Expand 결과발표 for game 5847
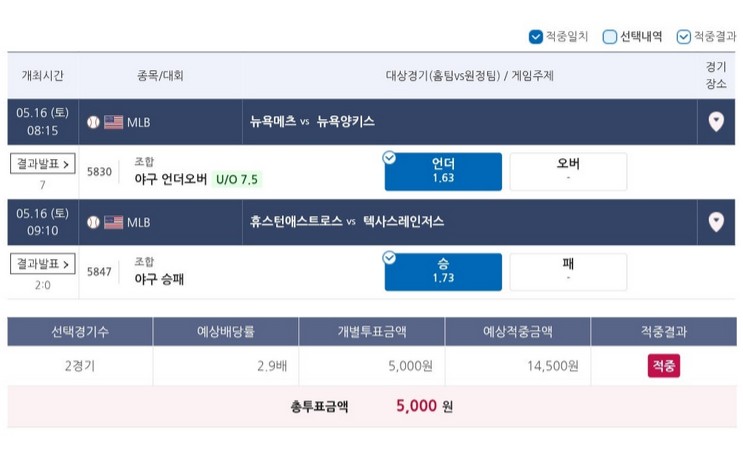The width and height of the screenshot is (743, 460). click(x=43, y=264)
